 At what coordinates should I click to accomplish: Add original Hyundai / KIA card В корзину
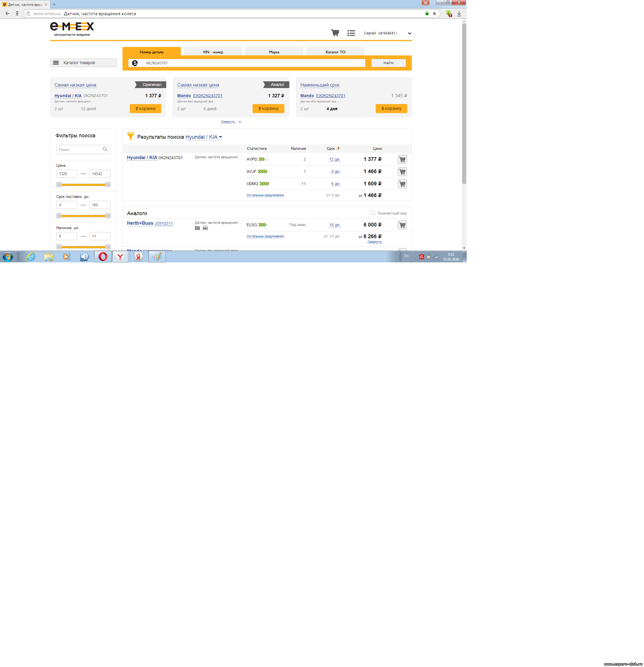(146, 108)
